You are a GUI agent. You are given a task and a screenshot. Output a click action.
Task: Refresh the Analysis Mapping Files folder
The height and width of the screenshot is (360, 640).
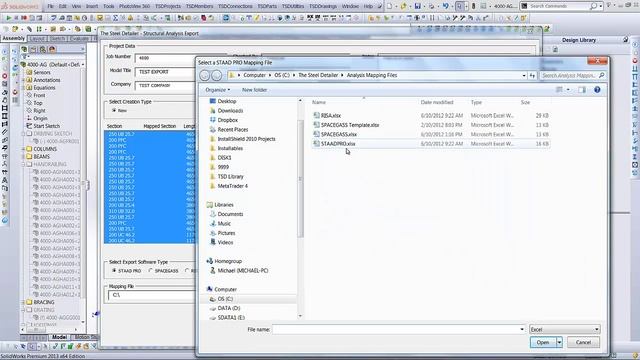(532, 76)
